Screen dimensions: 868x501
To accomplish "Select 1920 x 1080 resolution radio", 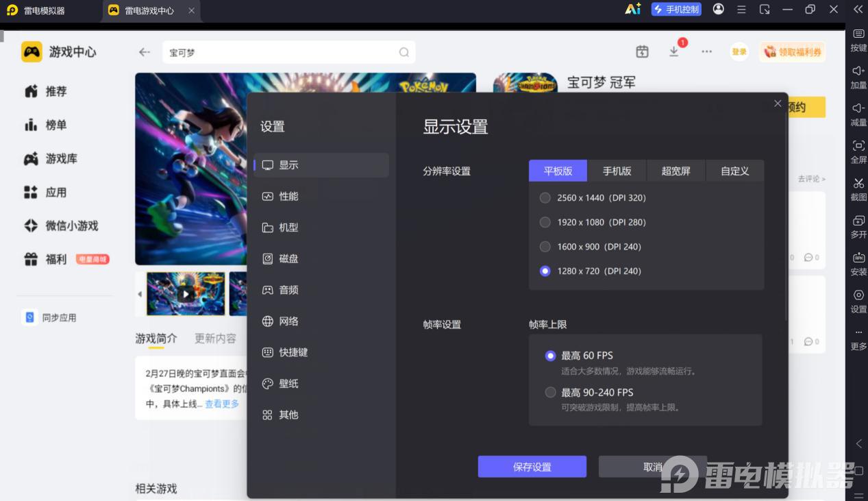I will 545,222.
